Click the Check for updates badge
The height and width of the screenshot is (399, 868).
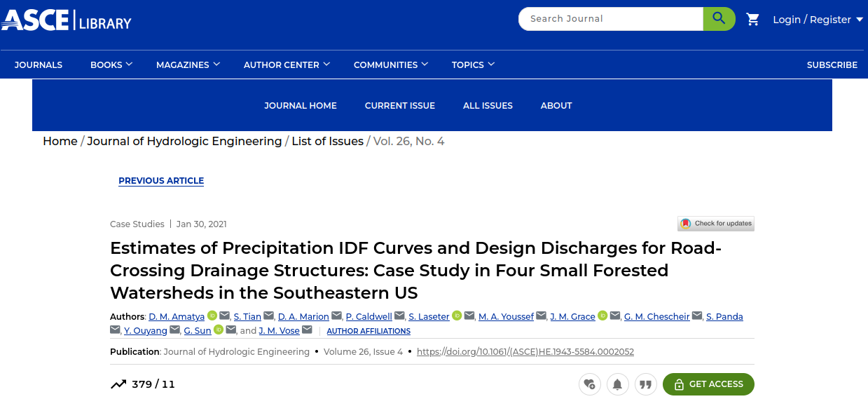click(x=715, y=224)
